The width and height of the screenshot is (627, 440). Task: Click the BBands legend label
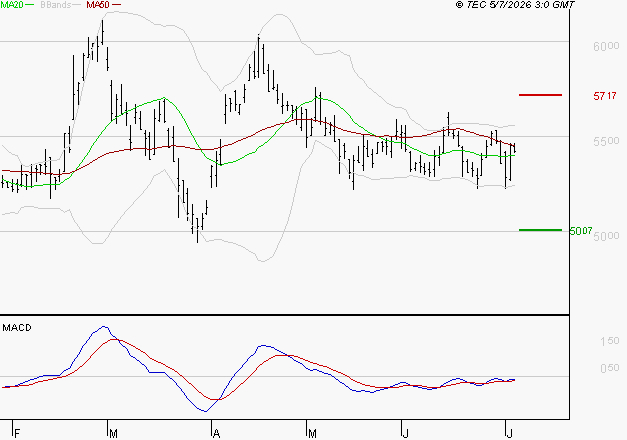click(55, 5)
